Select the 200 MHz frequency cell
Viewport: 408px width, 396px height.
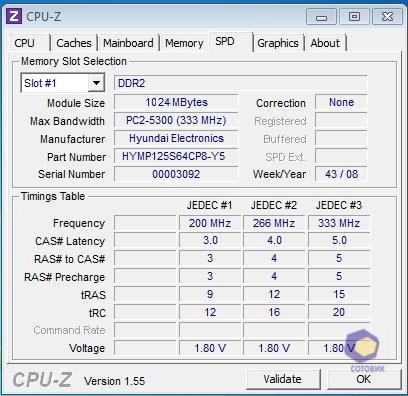pyautogui.click(x=210, y=223)
